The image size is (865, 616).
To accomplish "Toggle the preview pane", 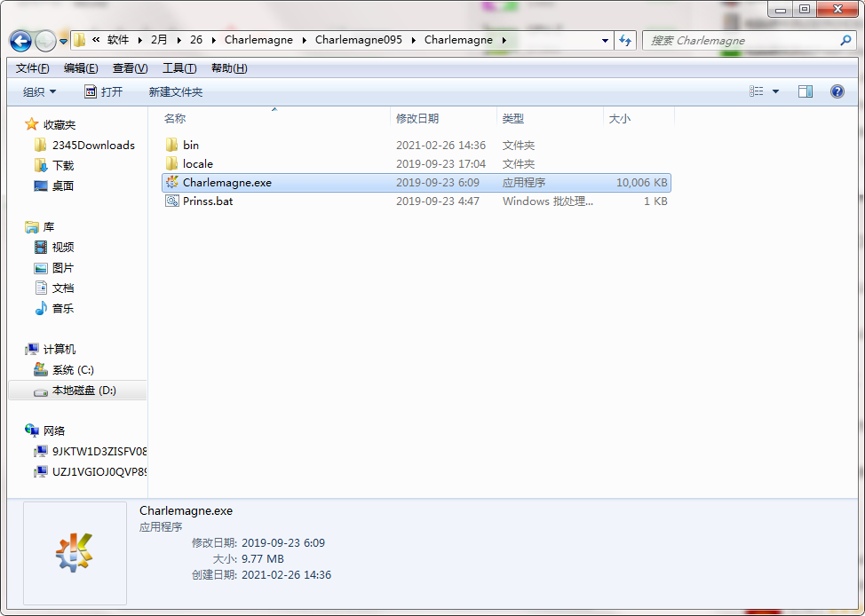I will coord(805,91).
